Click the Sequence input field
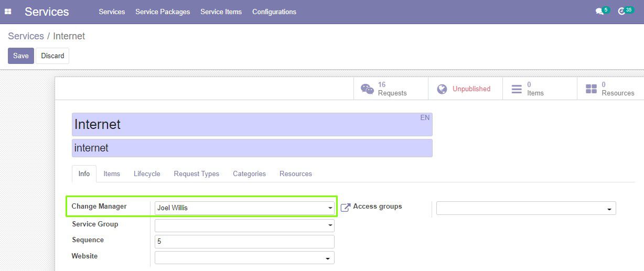This screenshot has width=644, height=271. (x=244, y=242)
